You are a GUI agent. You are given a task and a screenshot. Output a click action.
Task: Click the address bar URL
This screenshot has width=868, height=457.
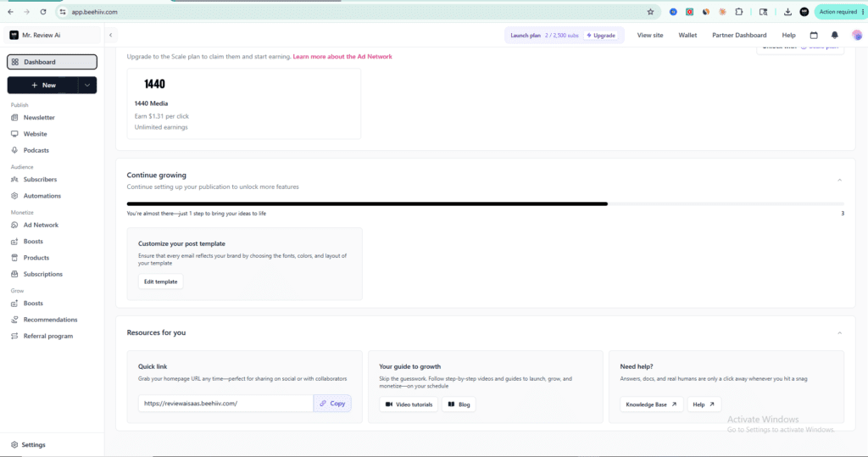tap(94, 12)
